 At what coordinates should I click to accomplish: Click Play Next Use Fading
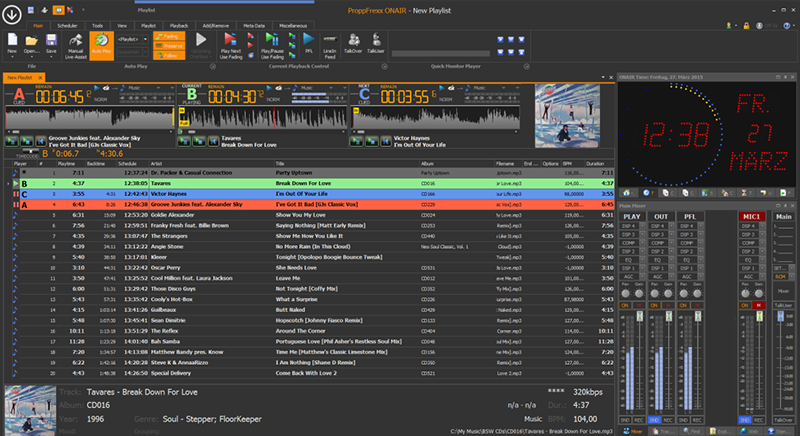[229, 38]
